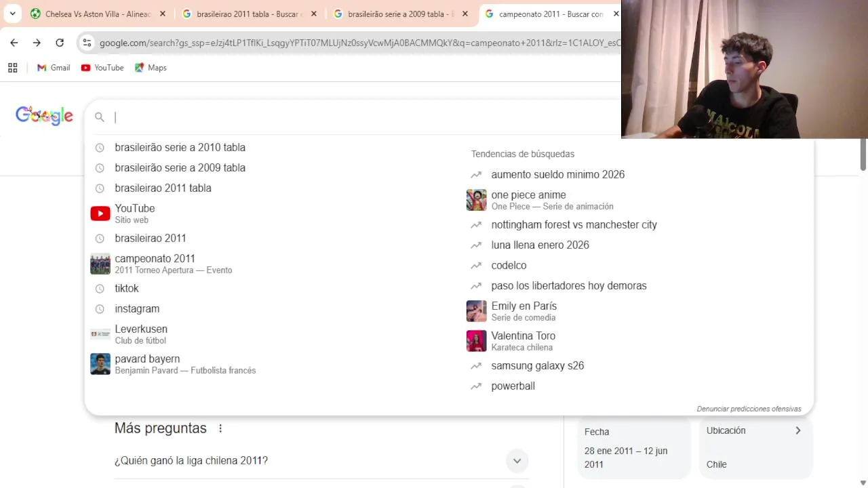
Task: Select trending Emily en París
Action: pos(524,311)
